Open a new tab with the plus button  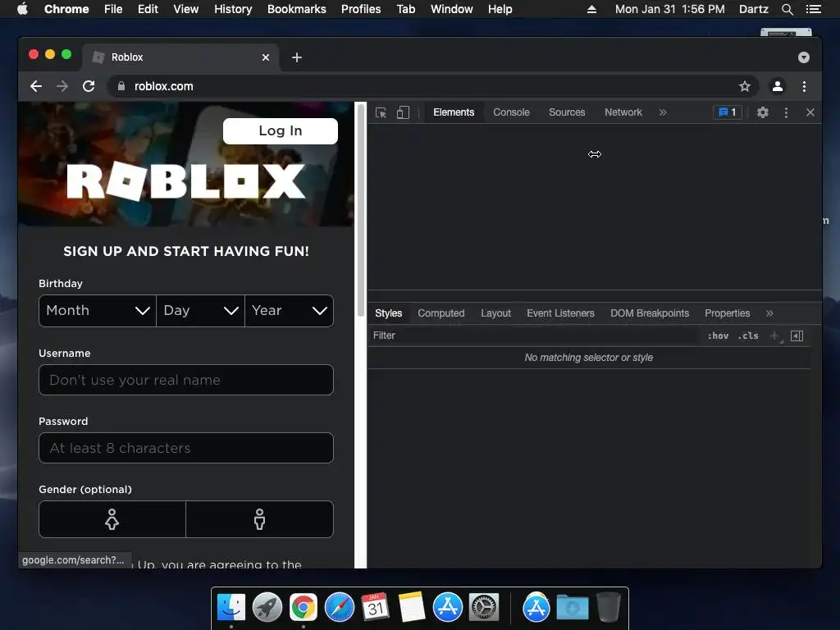pyautogui.click(x=297, y=57)
